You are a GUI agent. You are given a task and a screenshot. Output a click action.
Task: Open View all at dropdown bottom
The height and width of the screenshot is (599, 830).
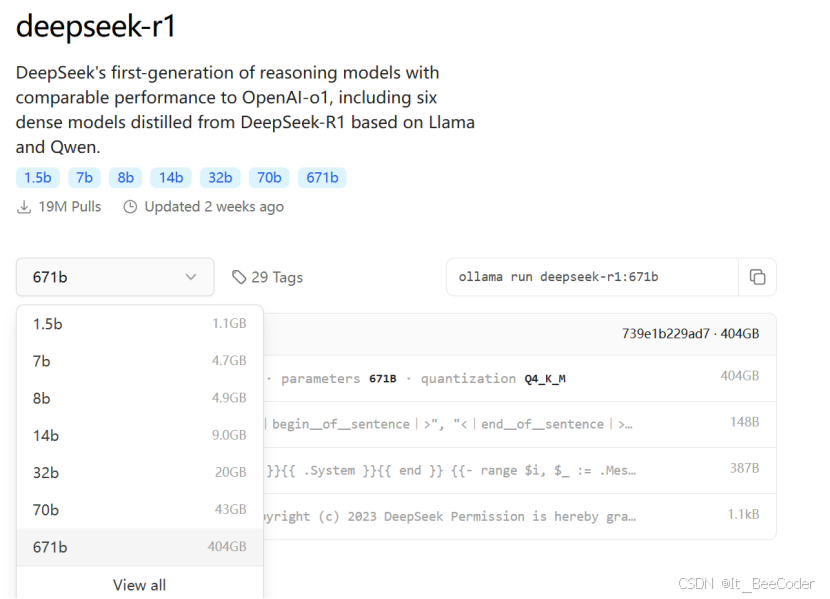point(140,585)
